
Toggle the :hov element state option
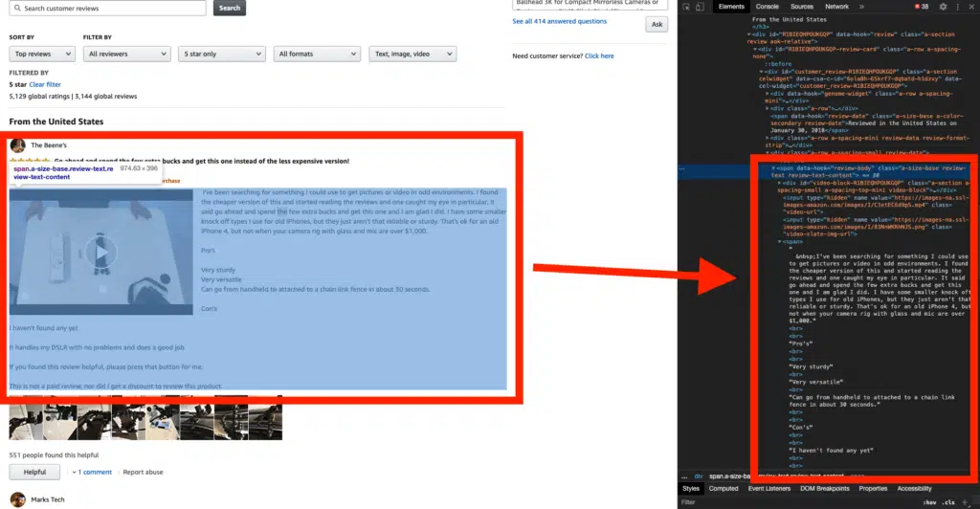point(929,502)
